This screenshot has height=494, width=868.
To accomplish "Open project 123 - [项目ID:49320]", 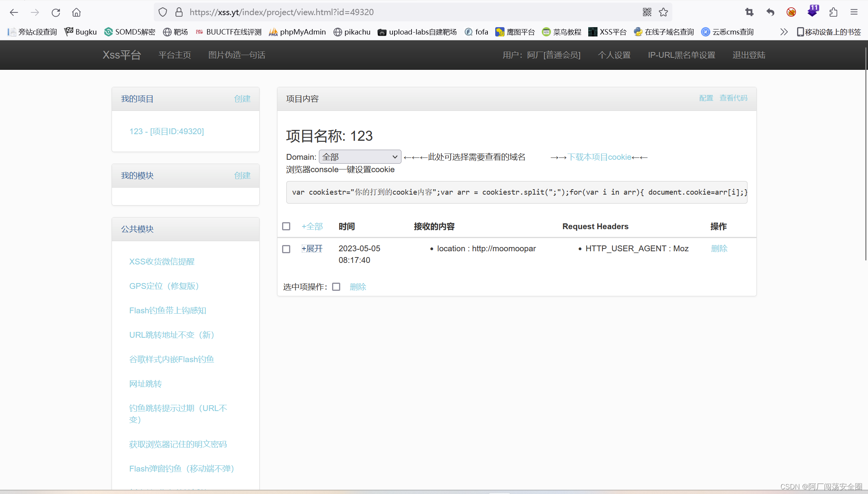I will point(167,131).
